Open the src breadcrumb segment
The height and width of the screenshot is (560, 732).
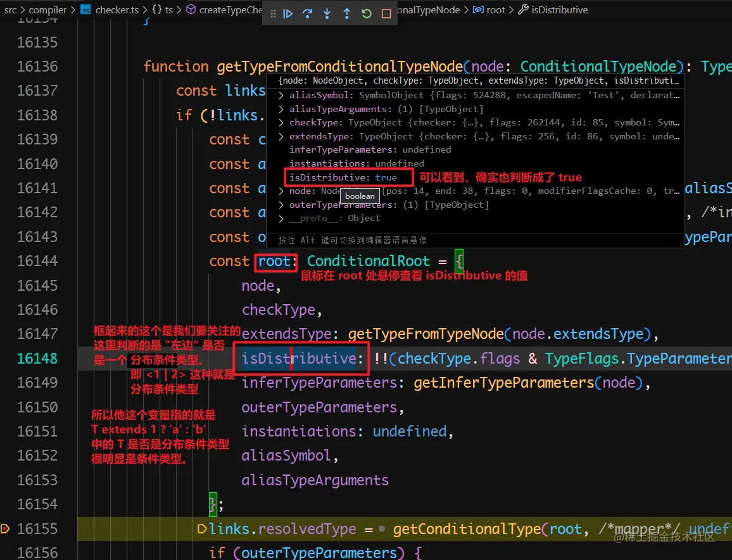pyautogui.click(x=10, y=10)
